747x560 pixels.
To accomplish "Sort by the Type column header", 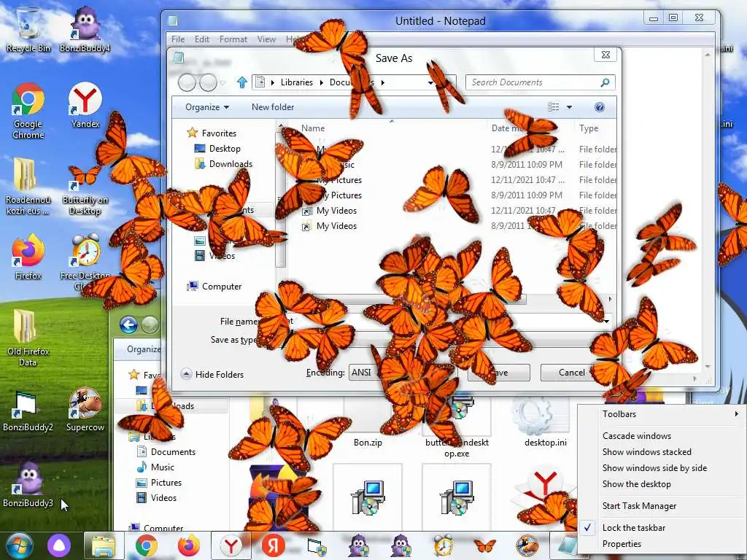I will click(589, 128).
